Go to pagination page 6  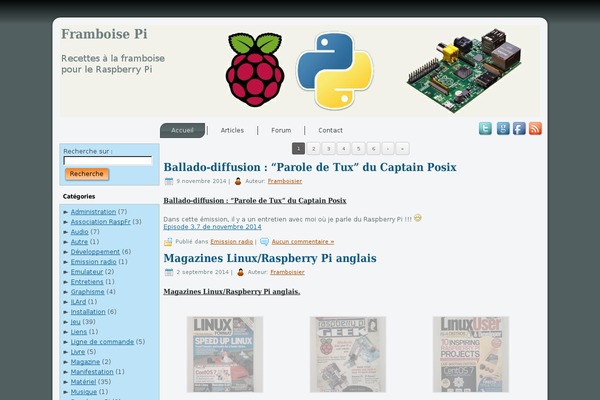[373, 149]
